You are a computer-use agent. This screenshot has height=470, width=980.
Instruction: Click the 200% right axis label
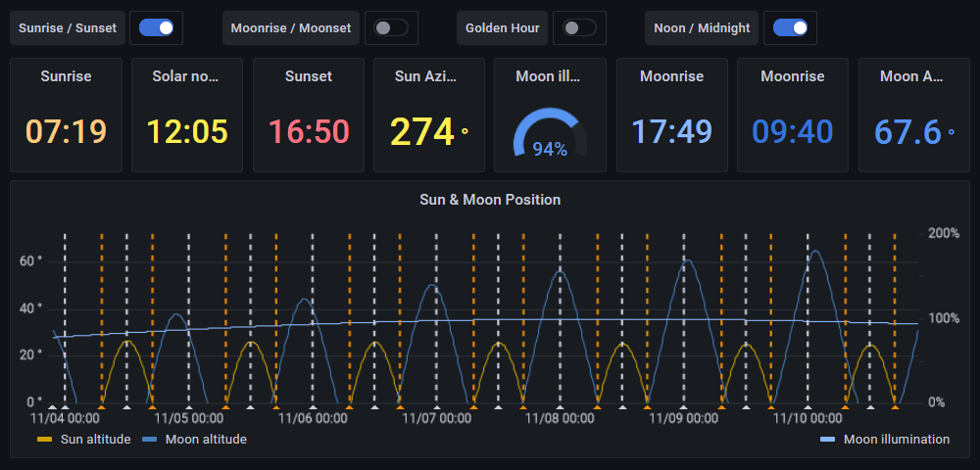944,233
